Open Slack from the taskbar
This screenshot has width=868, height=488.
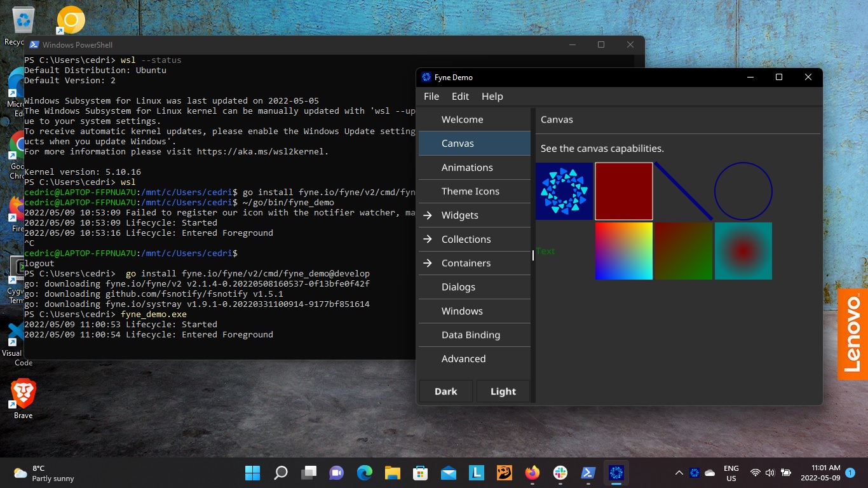pyautogui.click(x=560, y=473)
